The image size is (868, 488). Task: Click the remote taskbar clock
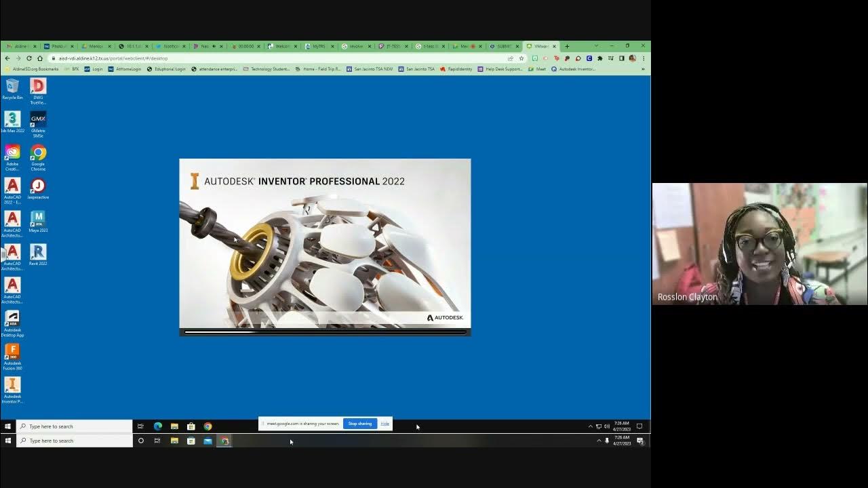[x=622, y=426]
